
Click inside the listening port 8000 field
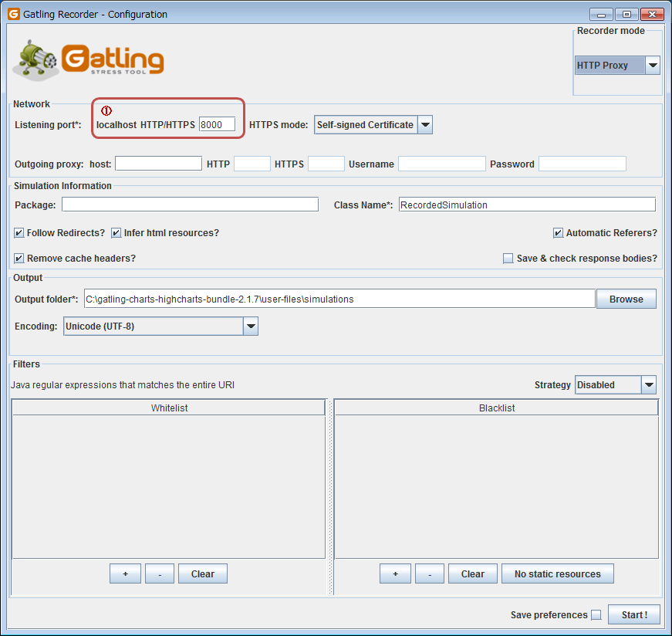218,124
